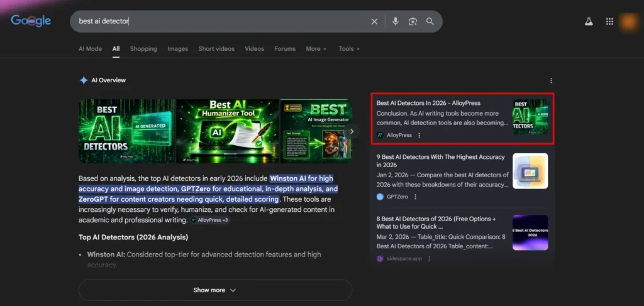644x306 pixels.
Task: Open the Videos tab
Action: coord(255,49)
